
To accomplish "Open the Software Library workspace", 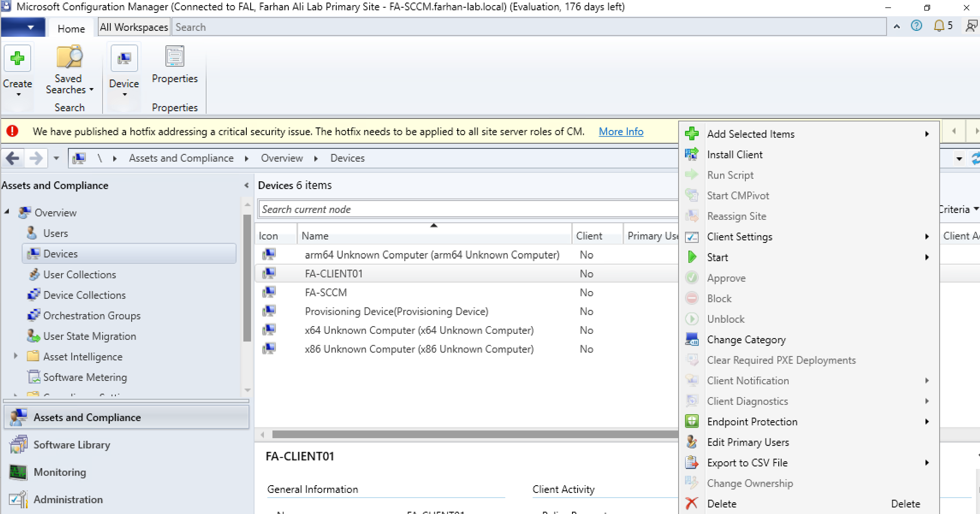I will [x=72, y=444].
